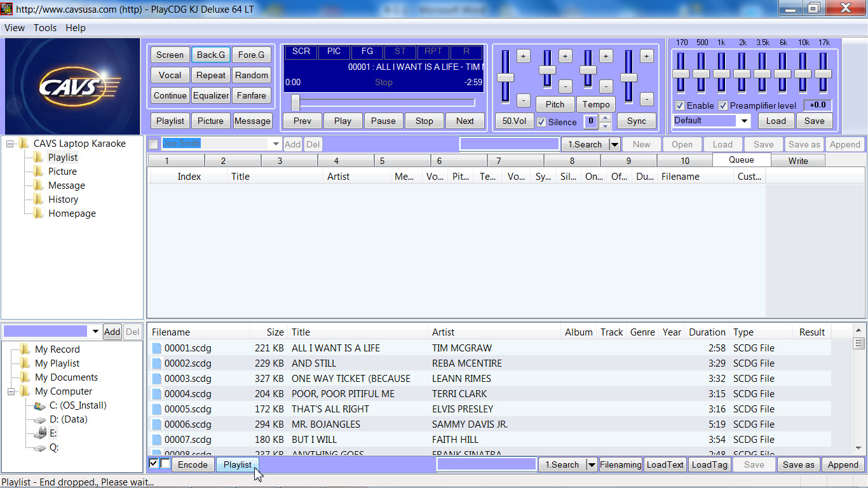868x488 pixels.
Task: Select the C: (OS_Install) drive icon
Action: click(x=39, y=405)
